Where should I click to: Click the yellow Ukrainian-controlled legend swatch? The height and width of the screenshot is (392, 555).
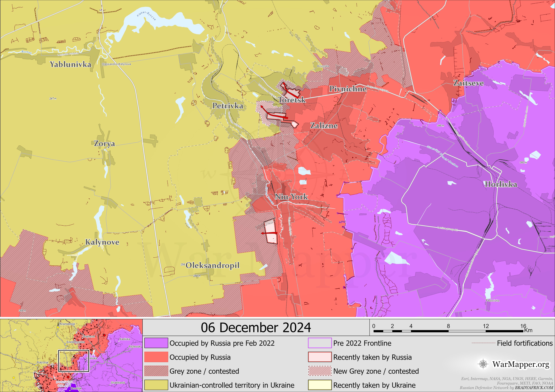(x=156, y=385)
